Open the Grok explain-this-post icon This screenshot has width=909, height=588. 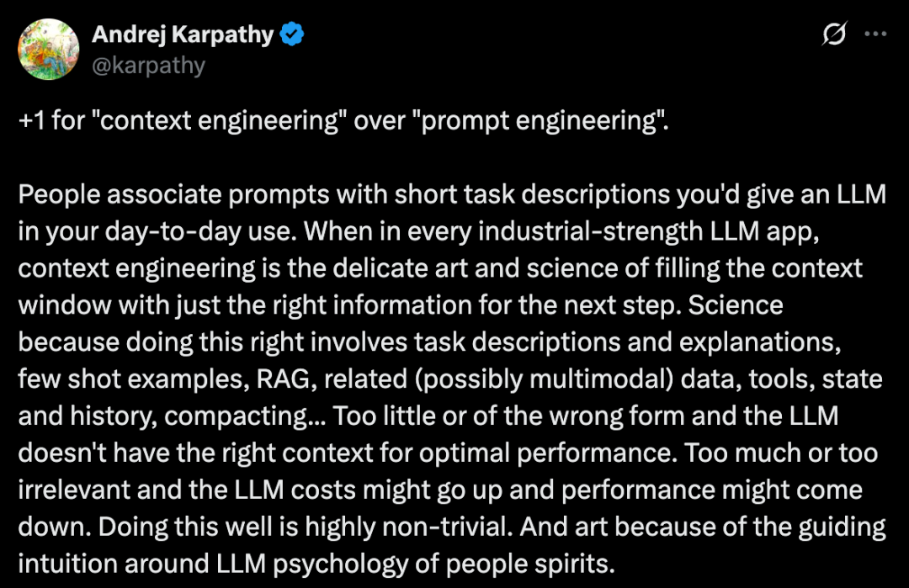point(834,34)
